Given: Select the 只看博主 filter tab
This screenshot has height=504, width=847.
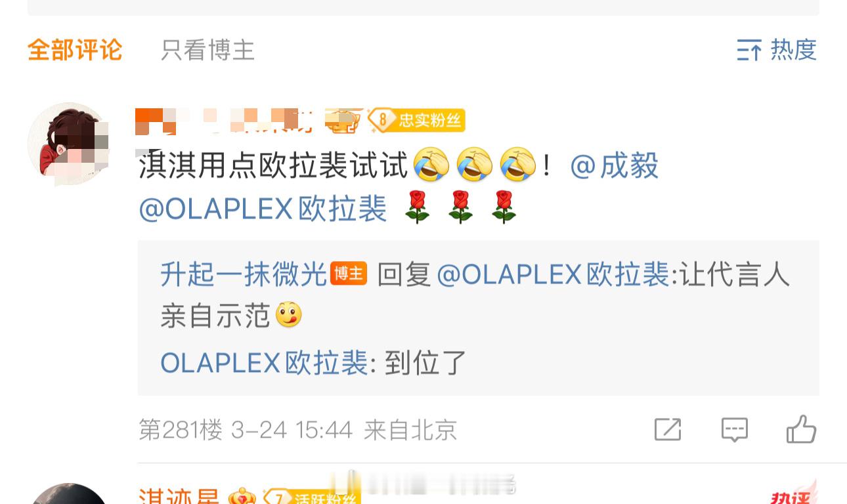Looking at the screenshot, I should coord(207,50).
